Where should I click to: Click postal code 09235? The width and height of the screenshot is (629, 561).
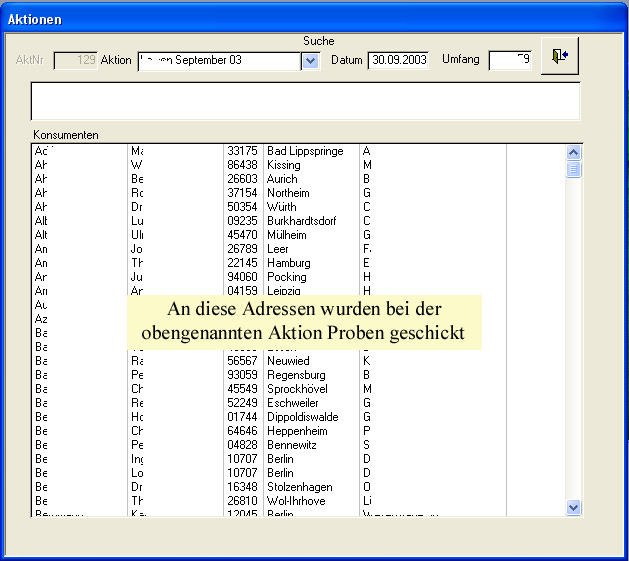point(242,221)
